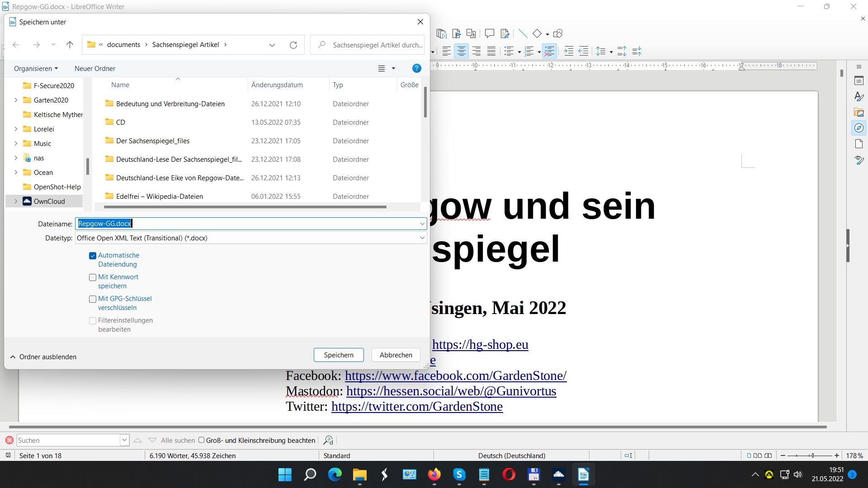The image size is (868, 488).
Task: Select the center alignment icon
Action: (x=461, y=52)
